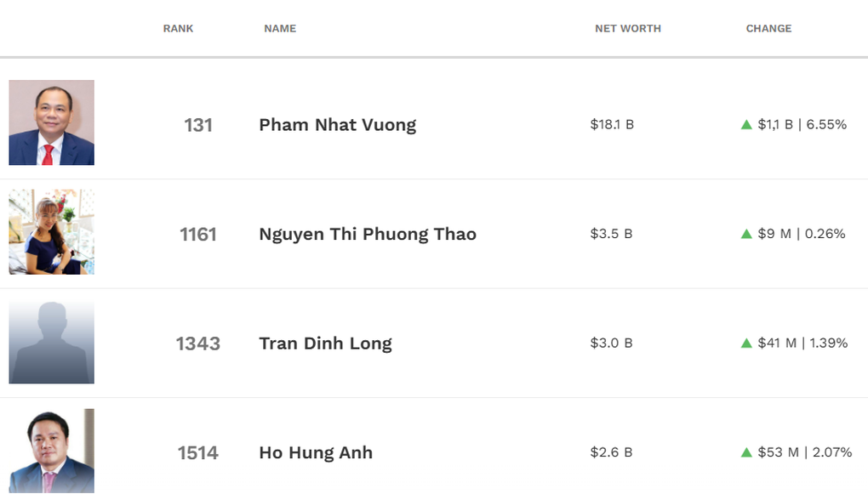868x494 pixels.
Task: Click the $18.1 B net worth value
Action: (612, 125)
